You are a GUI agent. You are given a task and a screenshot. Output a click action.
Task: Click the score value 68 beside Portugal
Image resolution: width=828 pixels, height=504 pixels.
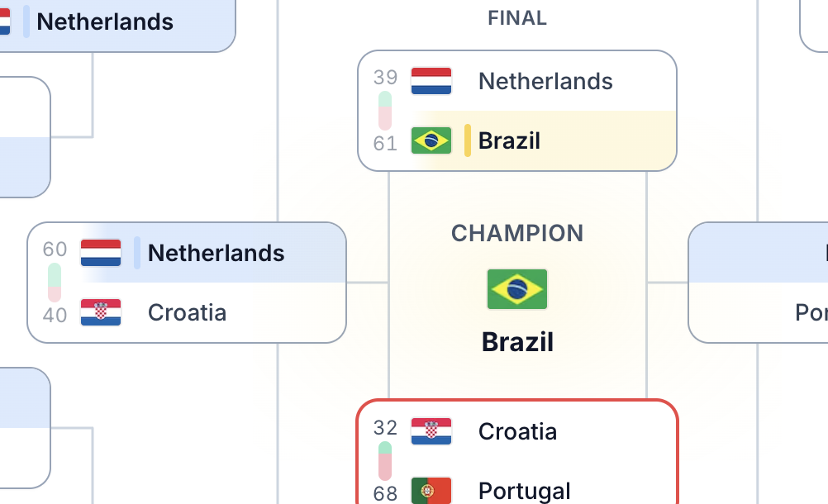(383, 492)
